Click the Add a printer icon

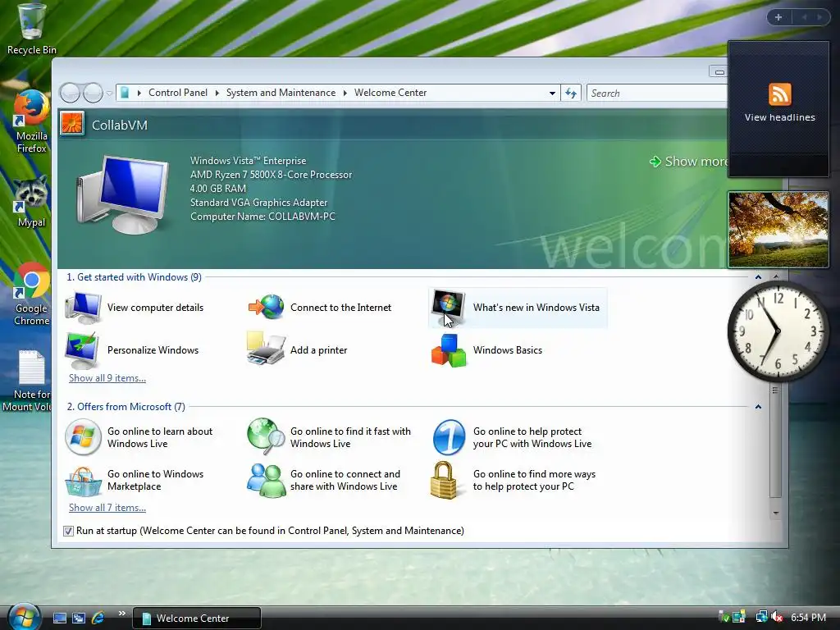click(x=266, y=349)
